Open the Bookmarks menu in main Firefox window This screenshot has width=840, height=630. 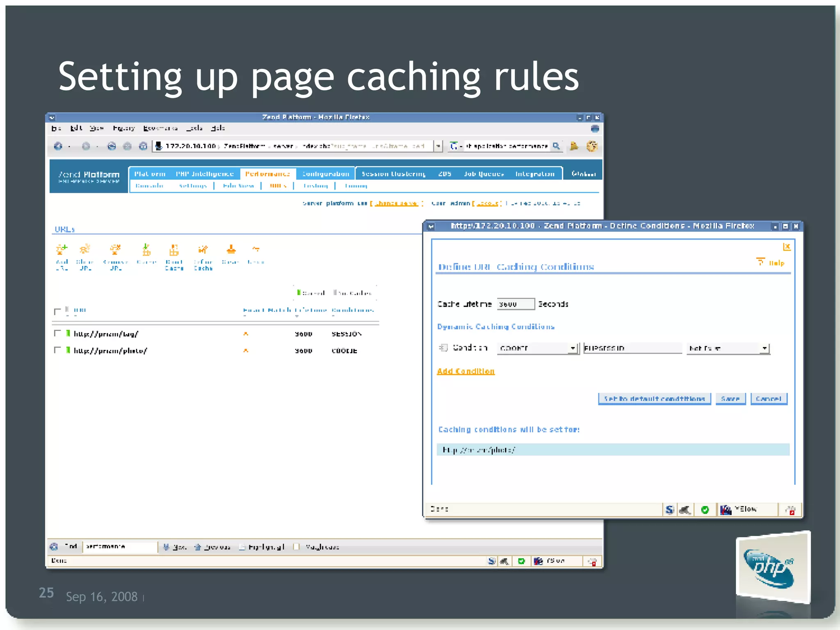pyautogui.click(x=160, y=128)
